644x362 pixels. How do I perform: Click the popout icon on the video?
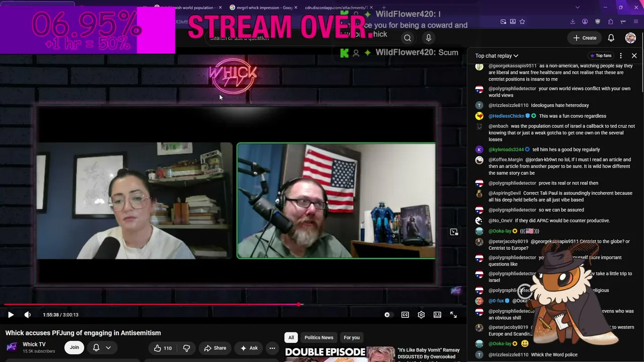[454, 232]
